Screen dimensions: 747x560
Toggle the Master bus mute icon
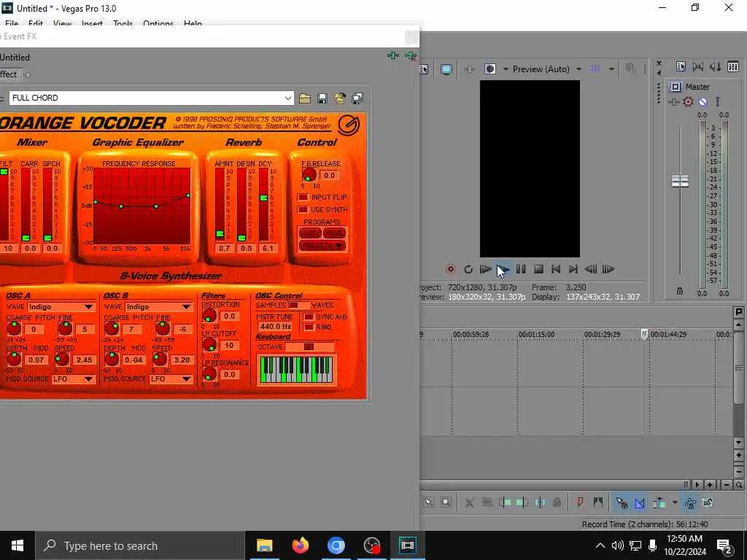tap(703, 101)
